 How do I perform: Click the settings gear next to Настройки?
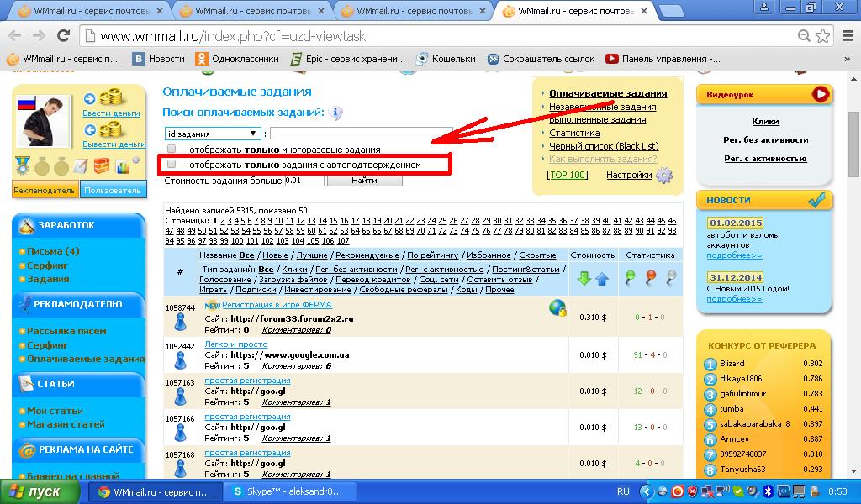(x=664, y=176)
